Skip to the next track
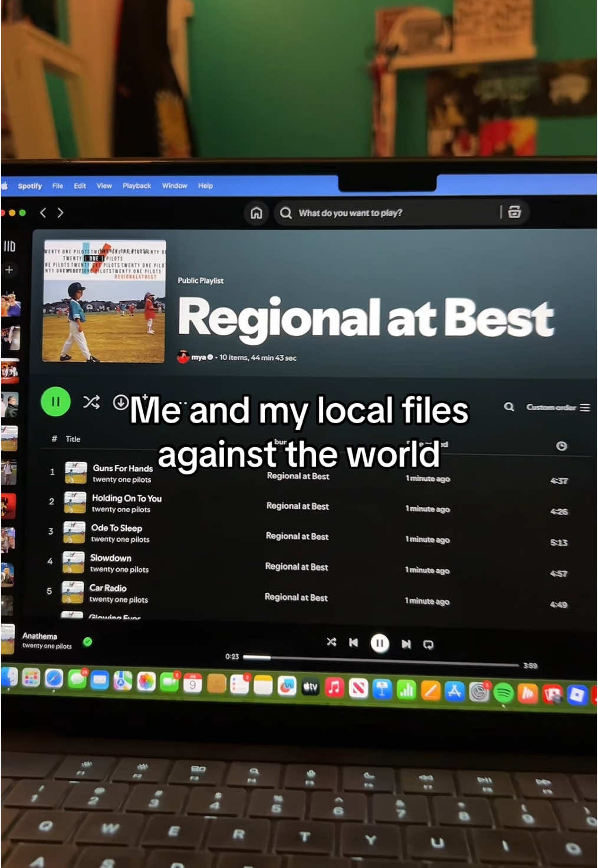The width and height of the screenshot is (598, 868). (x=406, y=643)
